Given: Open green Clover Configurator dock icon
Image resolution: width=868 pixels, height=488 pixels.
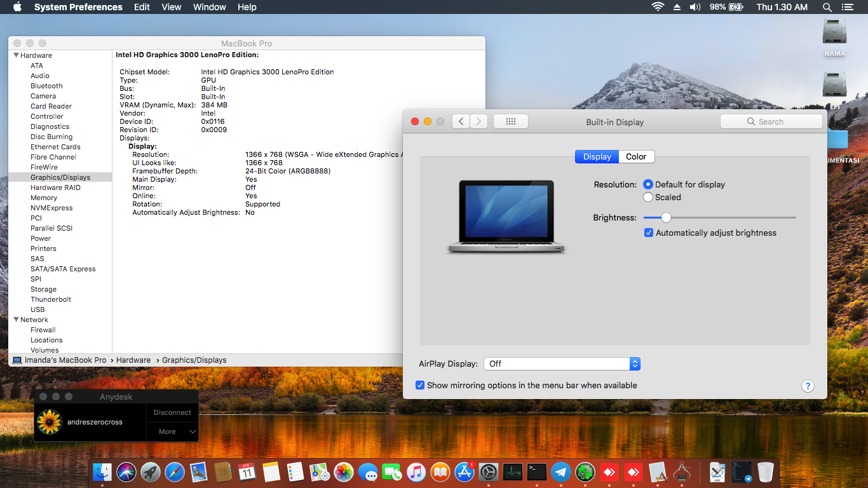Looking at the screenshot, I should (585, 472).
